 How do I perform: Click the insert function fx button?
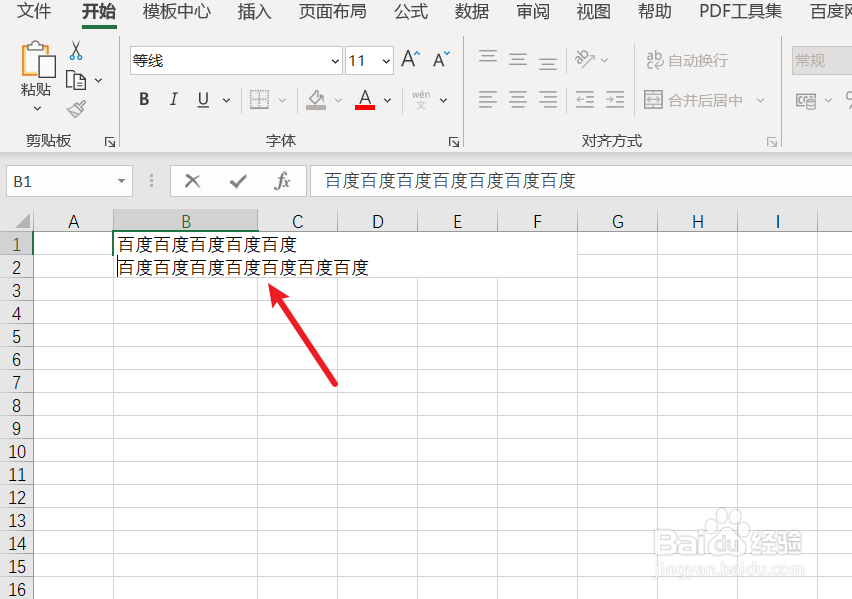282,181
